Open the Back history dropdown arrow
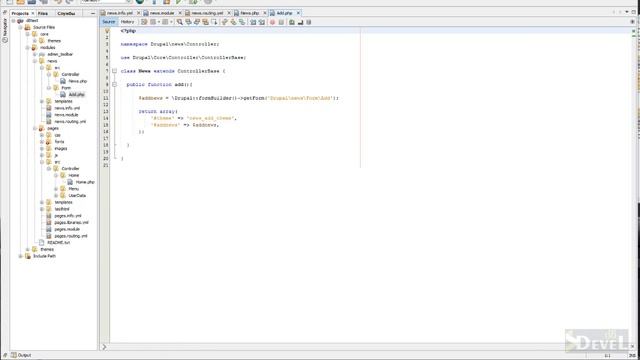The image size is (640, 360). point(159,22)
